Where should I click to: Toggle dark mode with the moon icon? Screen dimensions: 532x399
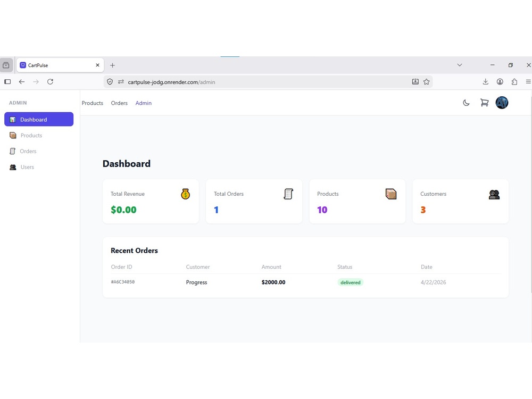pos(466,103)
